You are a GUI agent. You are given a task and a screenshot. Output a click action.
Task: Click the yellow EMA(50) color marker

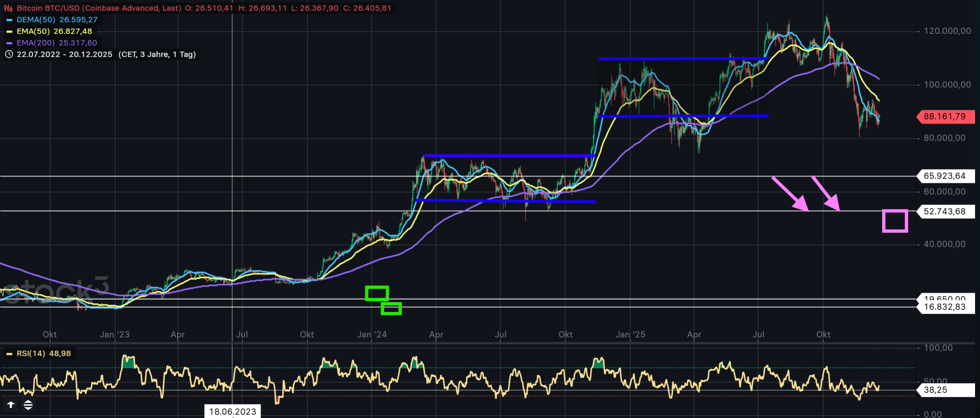9,31
